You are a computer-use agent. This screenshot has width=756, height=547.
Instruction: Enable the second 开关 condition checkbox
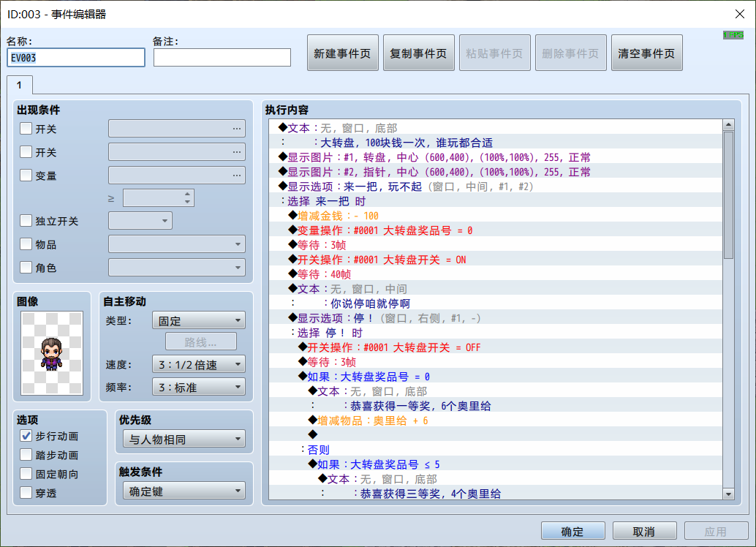pos(26,152)
